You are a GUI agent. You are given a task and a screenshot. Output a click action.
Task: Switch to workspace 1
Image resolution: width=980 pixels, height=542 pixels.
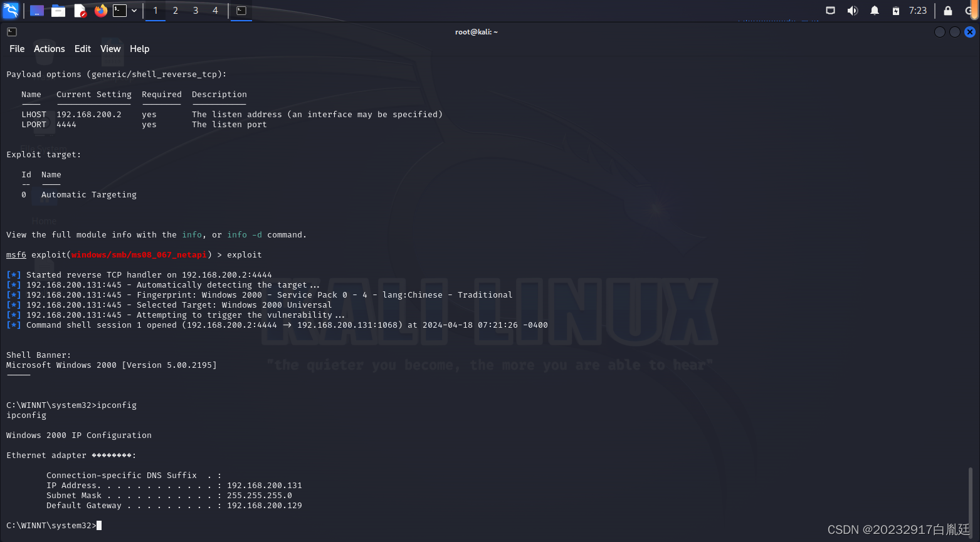[x=155, y=11]
